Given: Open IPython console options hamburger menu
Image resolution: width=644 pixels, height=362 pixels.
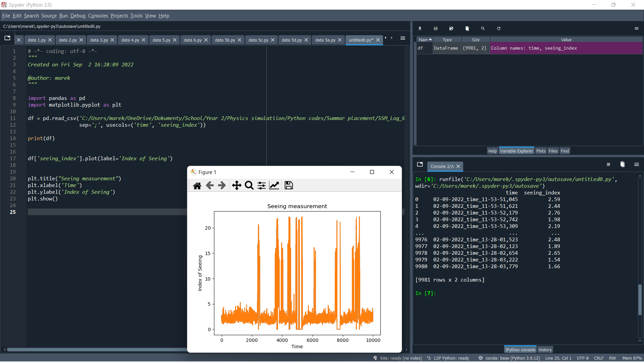Looking at the screenshot, I should pyautogui.click(x=637, y=165).
